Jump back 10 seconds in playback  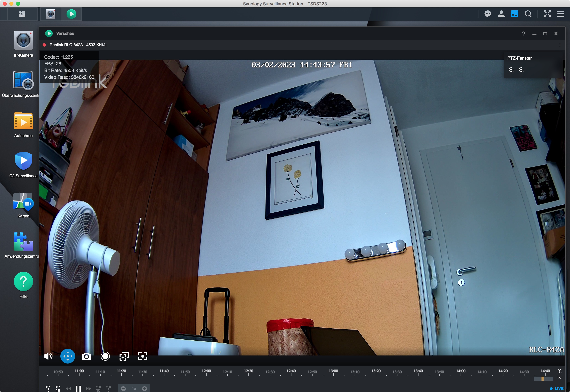58,388
